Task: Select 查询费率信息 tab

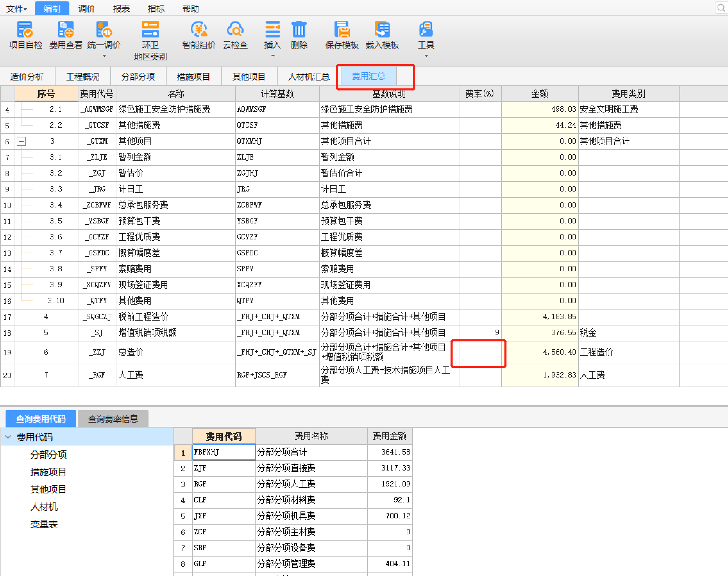Action: click(113, 419)
